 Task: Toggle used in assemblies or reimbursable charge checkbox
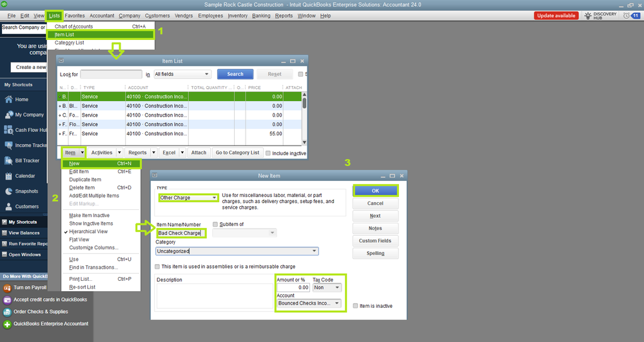(x=157, y=267)
